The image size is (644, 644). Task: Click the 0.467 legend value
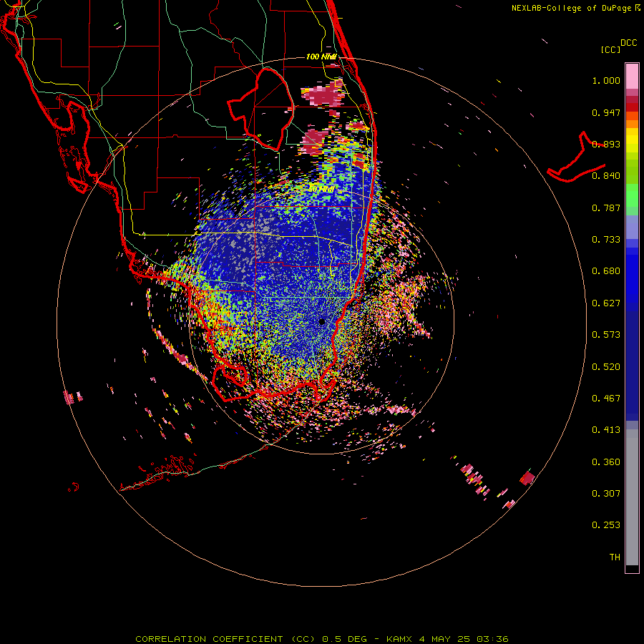[x=606, y=399]
